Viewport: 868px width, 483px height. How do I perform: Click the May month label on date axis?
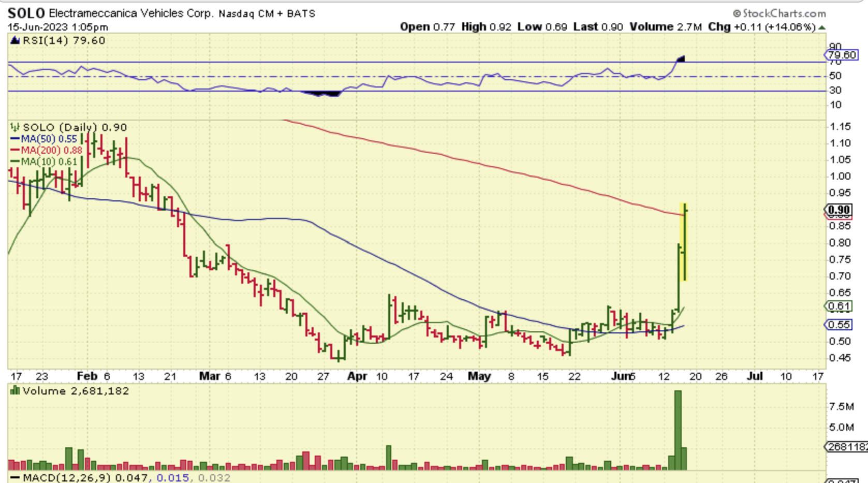479,376
